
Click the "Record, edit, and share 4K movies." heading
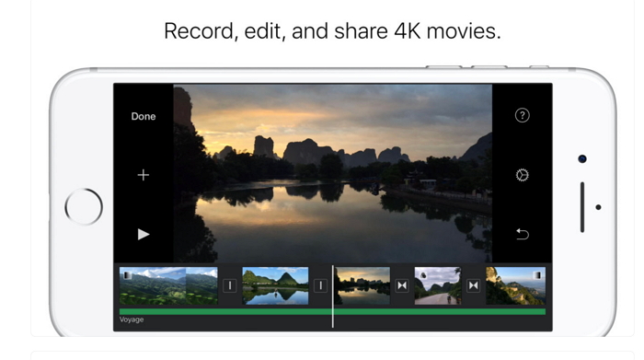332,30
